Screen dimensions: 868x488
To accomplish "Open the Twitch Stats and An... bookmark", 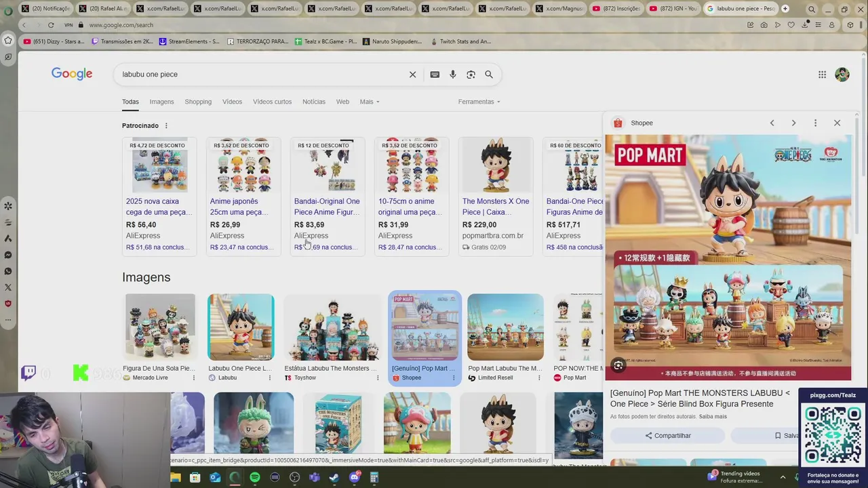I will click(460, 41).
